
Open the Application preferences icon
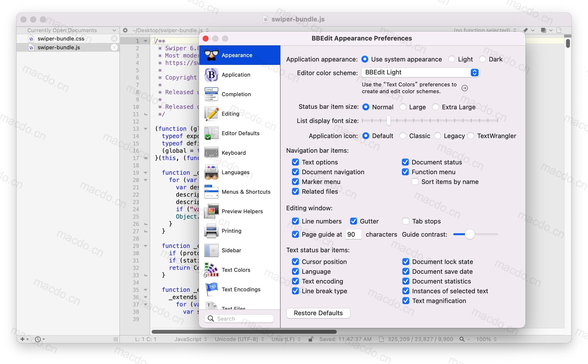(x=211, y=75)
